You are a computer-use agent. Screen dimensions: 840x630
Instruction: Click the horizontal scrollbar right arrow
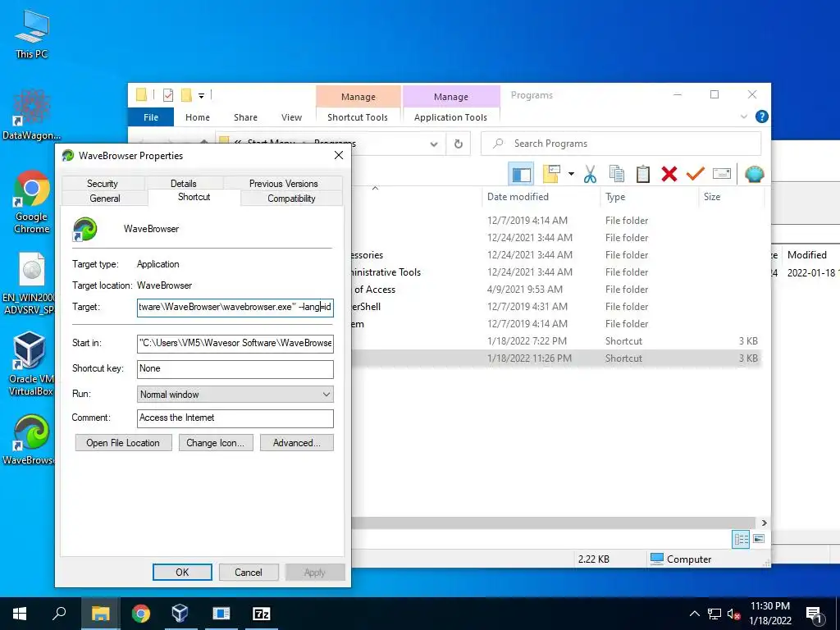765,523
